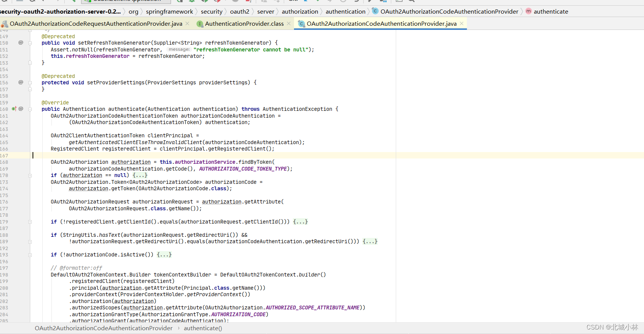Viewport: 644px width, 334px height.
Task: Close the OAuth2AuthorizationCodeAuthenticationProvider.java tab
Action: click(462, 23)
